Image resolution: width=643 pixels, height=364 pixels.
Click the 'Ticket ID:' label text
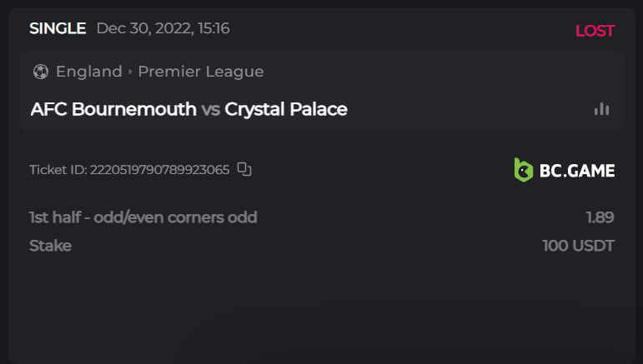click(x=58, y=170)
